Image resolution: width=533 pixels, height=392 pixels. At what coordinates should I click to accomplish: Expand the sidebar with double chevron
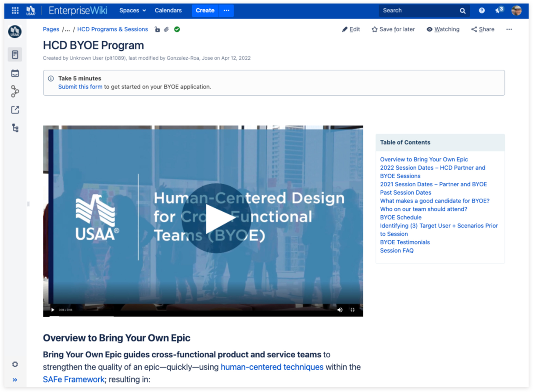[x=15, y=380]
